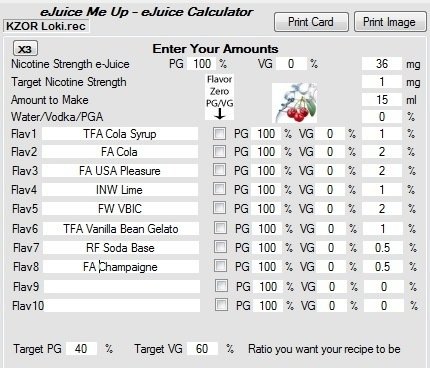The image size is (430, 368).
Task: Select the Target VG percentage field
Action: 202,349
